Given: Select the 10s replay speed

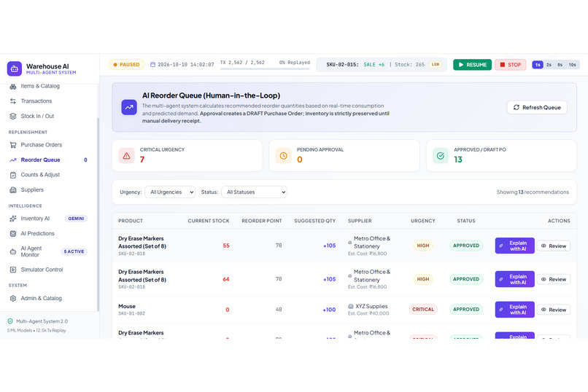Looking at the screenshot, I should [572, 65].
